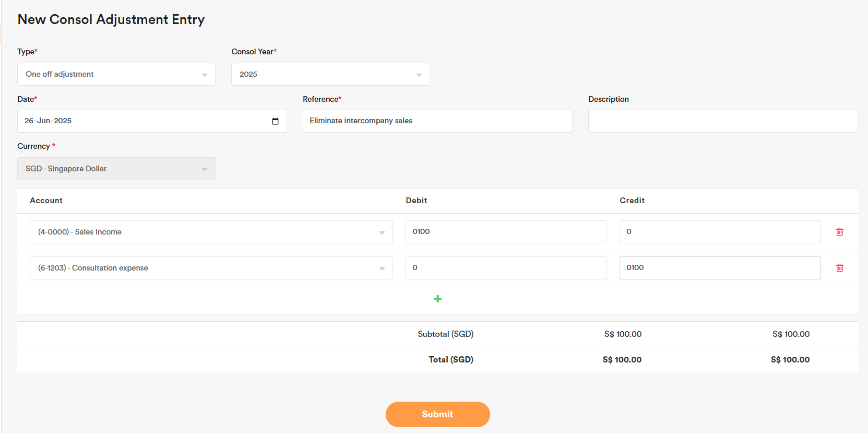868x433 pixels.
Task: Click the Credit field for Consultation expense
Action: [720, 268]
